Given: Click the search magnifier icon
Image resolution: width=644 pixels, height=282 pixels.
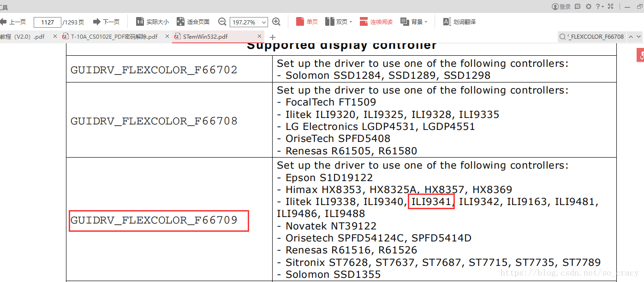Looking at the screenshot, I should [x=562, y=37].
